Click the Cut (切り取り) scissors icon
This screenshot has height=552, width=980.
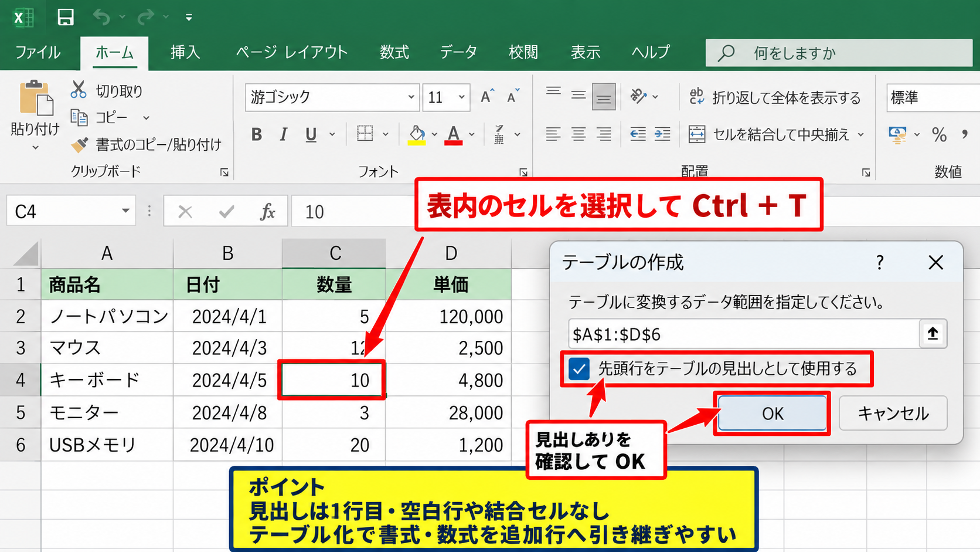pyautogui.click(x=78, y=90)
